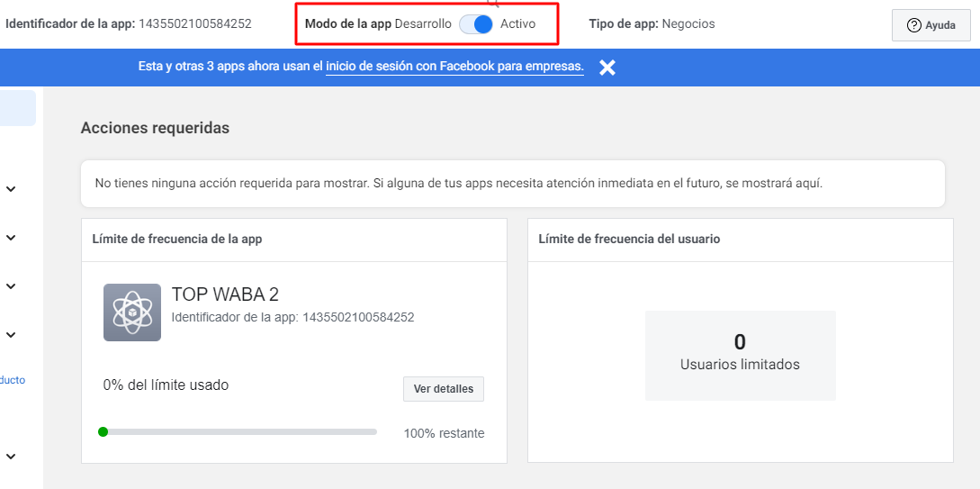Viewport: 980px width, 489px height.
Task: Expand the bottom-most chevron in left sidebar
Action: pyautogui.click(x=11, y=457)
